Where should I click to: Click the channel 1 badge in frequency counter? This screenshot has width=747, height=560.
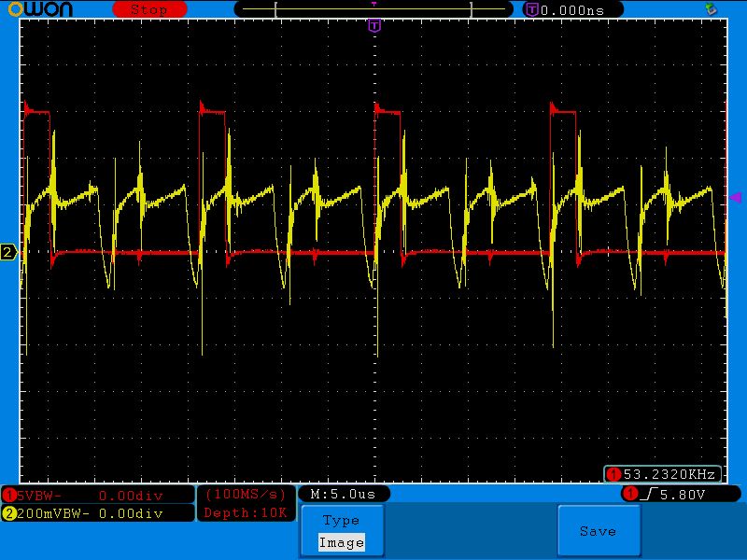pos(613,474)
